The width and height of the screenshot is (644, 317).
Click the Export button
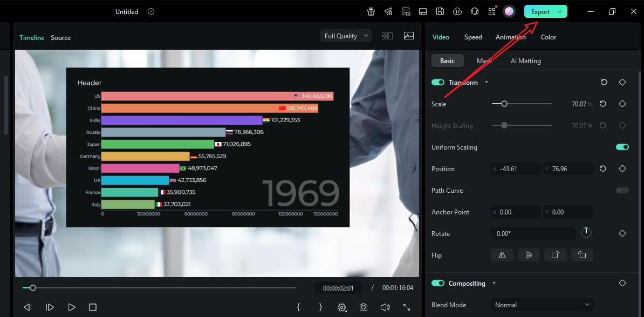(x=541, y=11)
